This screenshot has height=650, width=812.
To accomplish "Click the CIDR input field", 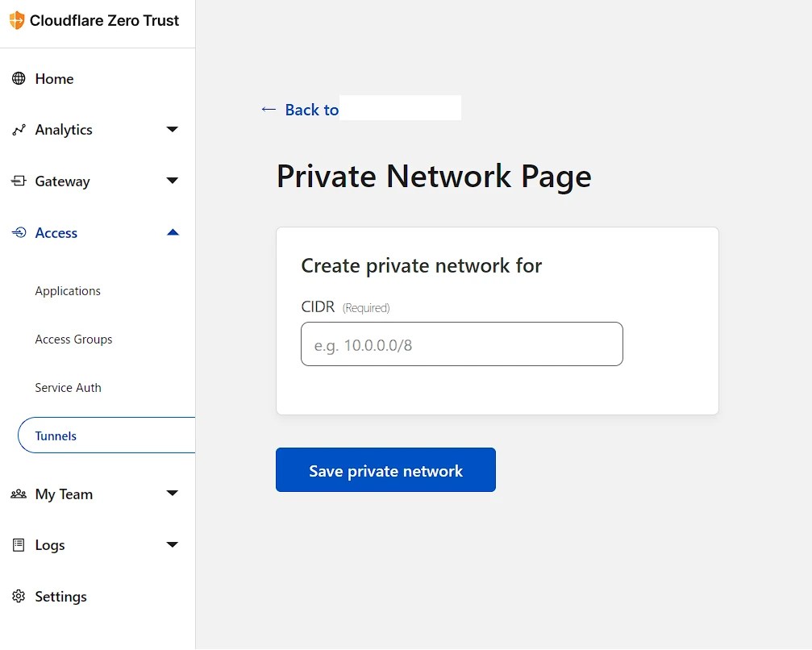I will point(461,344).
